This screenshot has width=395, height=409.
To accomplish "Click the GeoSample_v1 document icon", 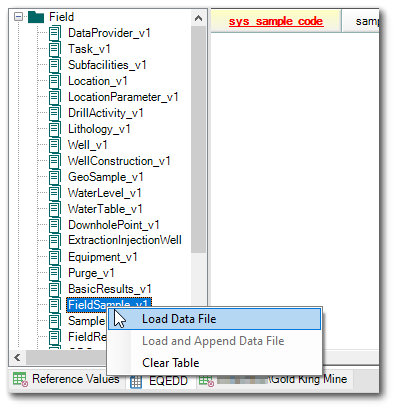I will pyautogui.click(x=55, y=177).
